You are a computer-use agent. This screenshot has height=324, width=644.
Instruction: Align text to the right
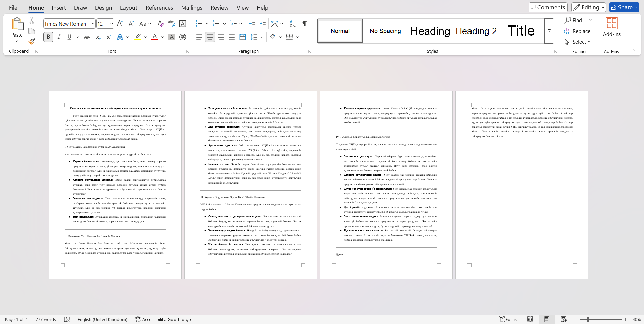tap(221, 37)
